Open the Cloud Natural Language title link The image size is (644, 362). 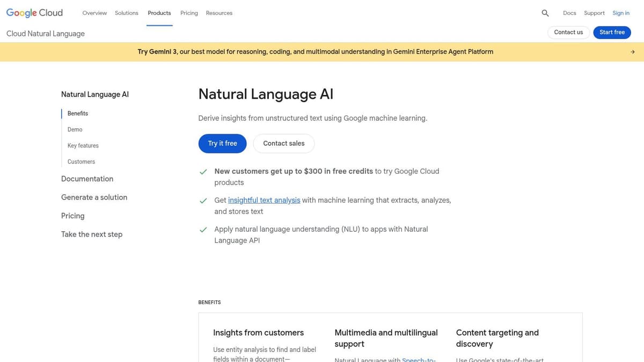(x=46, y=33)
